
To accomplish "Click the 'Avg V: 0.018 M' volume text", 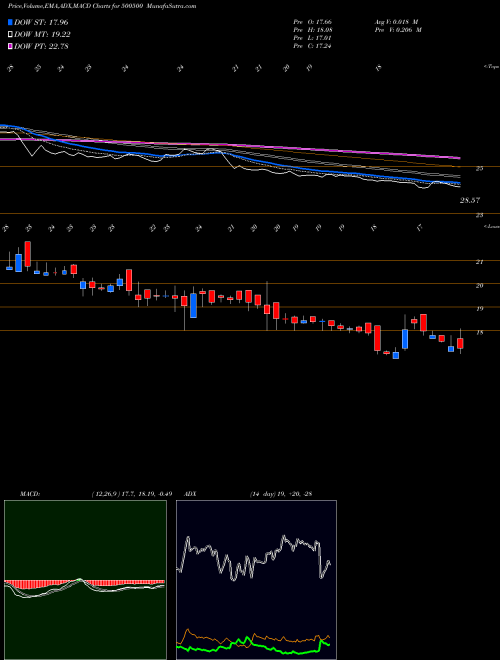I will pos(396,22).
